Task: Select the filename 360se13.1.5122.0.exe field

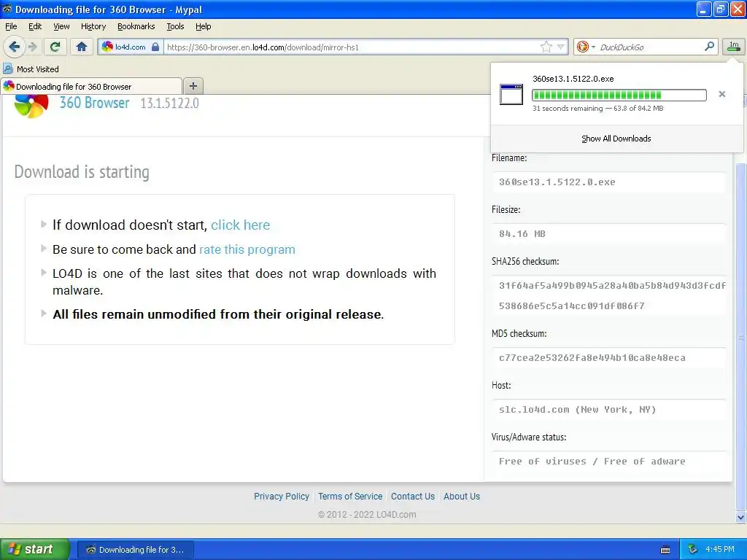Action: pyautogui.click(x=609, y=182)
